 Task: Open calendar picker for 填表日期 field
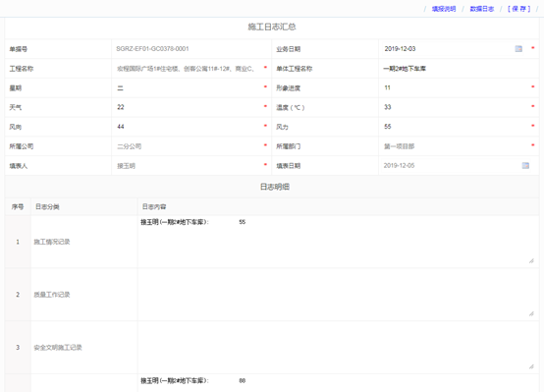click(525, 166)
